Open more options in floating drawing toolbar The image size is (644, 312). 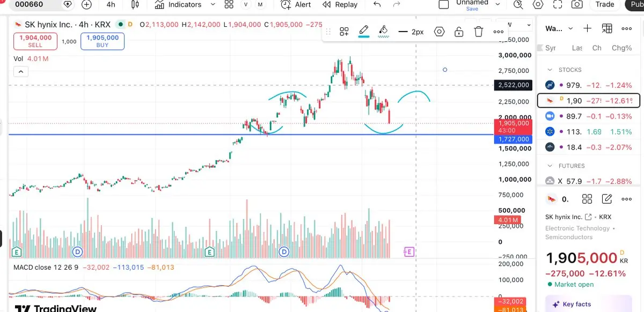(x=499, y=32)
